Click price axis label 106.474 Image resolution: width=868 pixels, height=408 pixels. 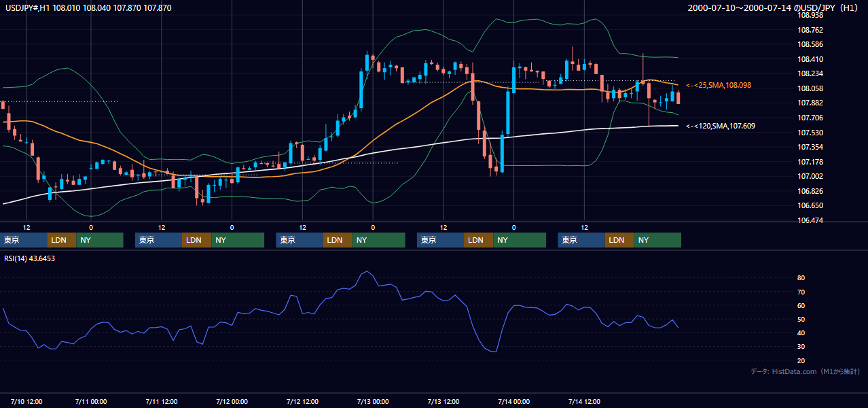tap(810, 220)
